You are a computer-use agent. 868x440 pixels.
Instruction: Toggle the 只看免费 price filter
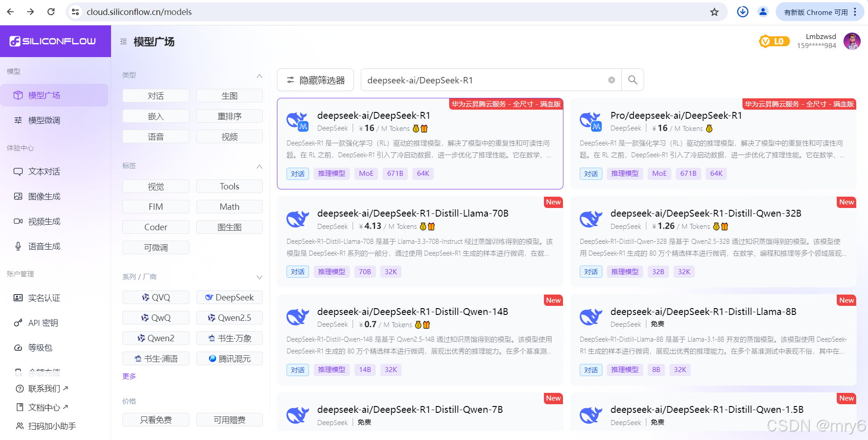pyautogui.click(x=155, y=420)
